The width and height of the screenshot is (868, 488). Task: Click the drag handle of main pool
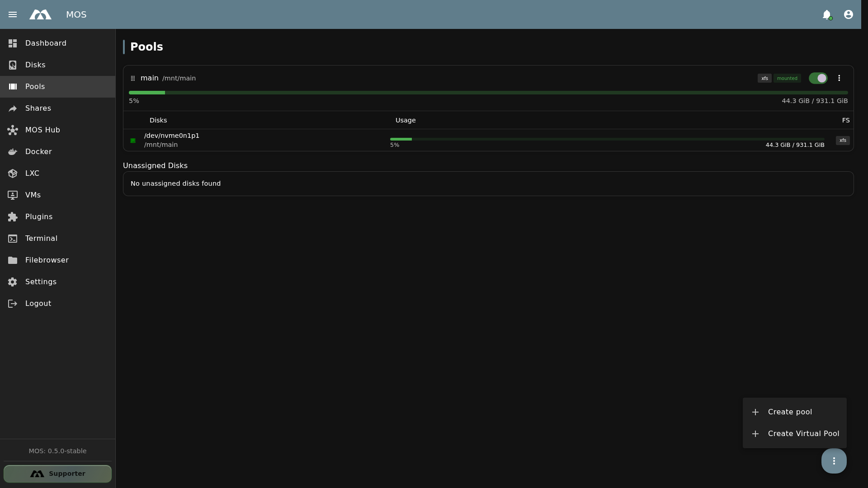[133, 78]
